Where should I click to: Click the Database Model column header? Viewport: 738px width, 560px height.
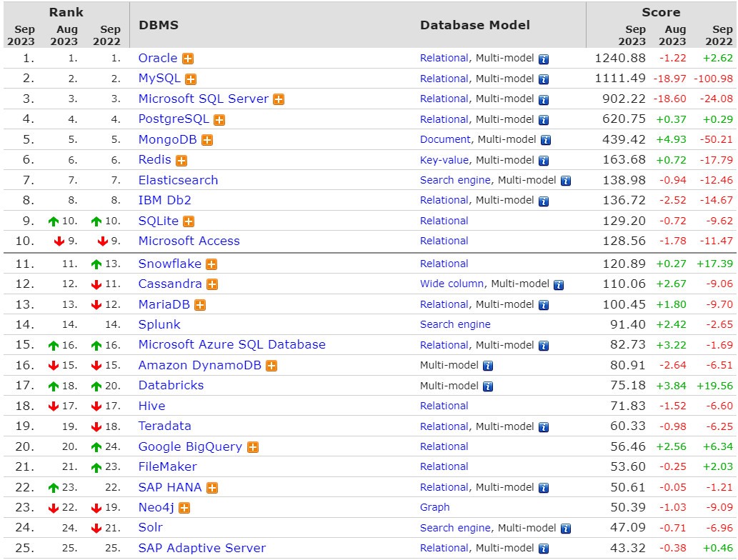click(x=475, y=25)
